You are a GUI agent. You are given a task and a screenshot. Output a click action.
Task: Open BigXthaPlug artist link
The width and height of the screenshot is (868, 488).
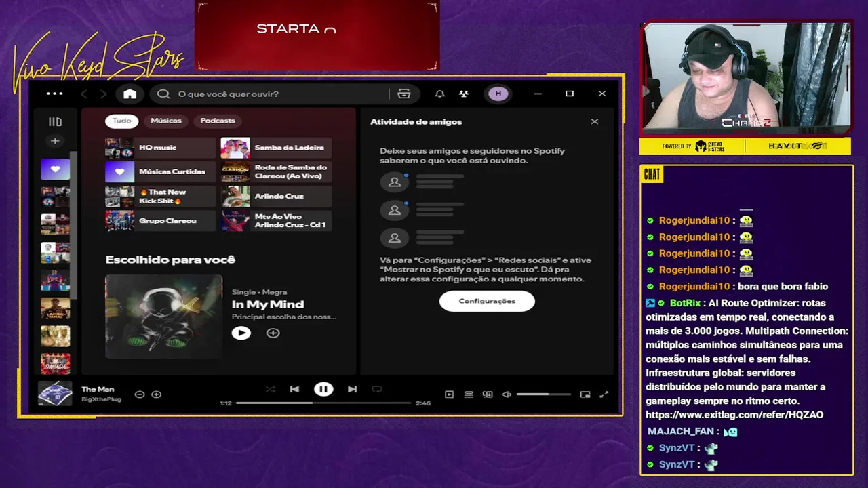[101, 399]
